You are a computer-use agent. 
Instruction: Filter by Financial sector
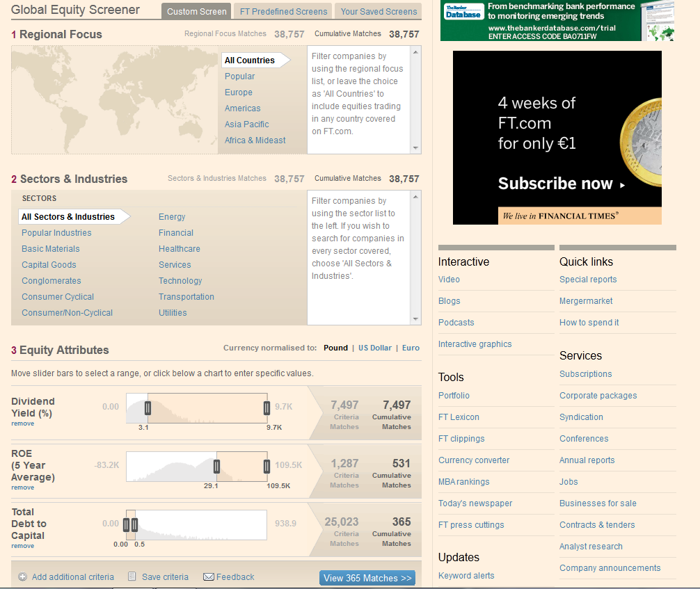coord(176,233)
